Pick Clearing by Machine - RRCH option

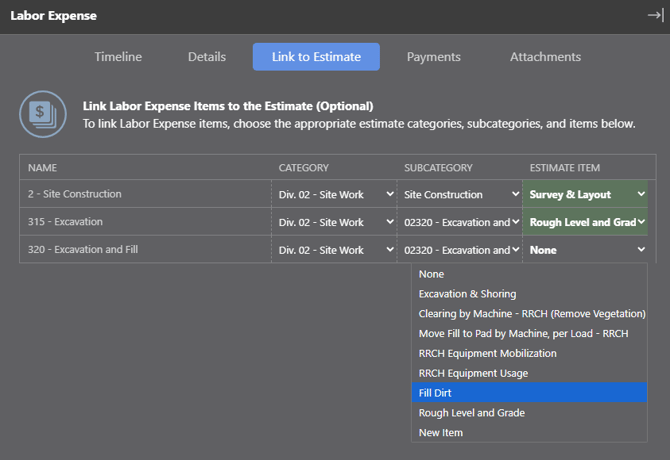529,314
